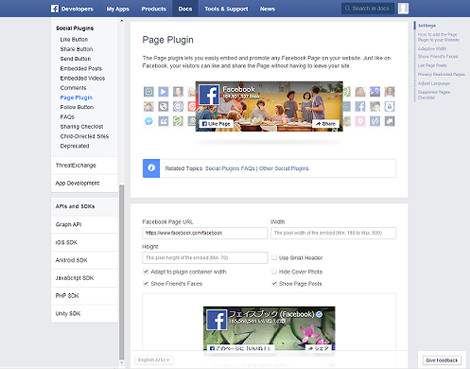Open the FAQs sidebar entry
The image size is (470, 369).
[x=67, y=117]
